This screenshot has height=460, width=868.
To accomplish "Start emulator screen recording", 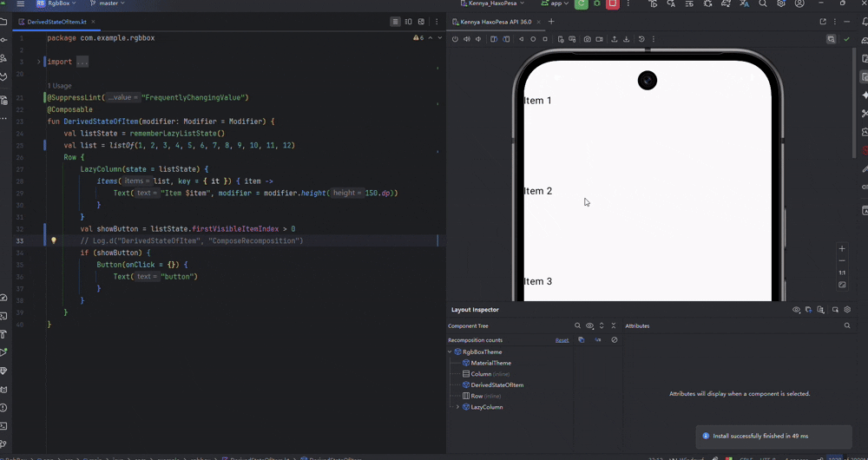I will [599, 39].
